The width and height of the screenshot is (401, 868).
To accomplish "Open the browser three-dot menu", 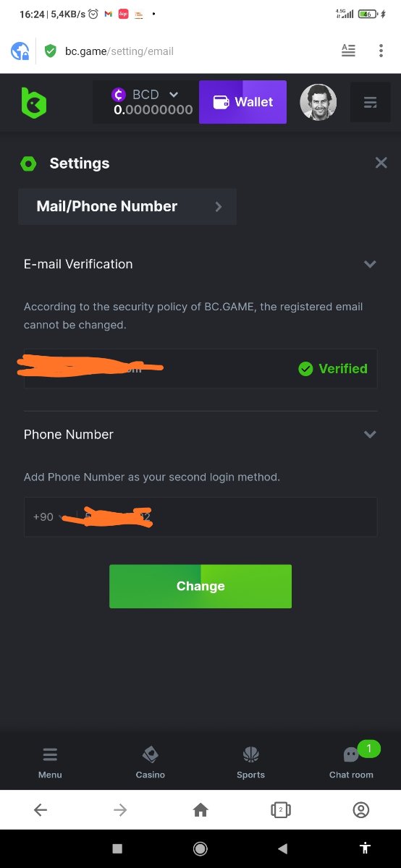I will (381, 51).
